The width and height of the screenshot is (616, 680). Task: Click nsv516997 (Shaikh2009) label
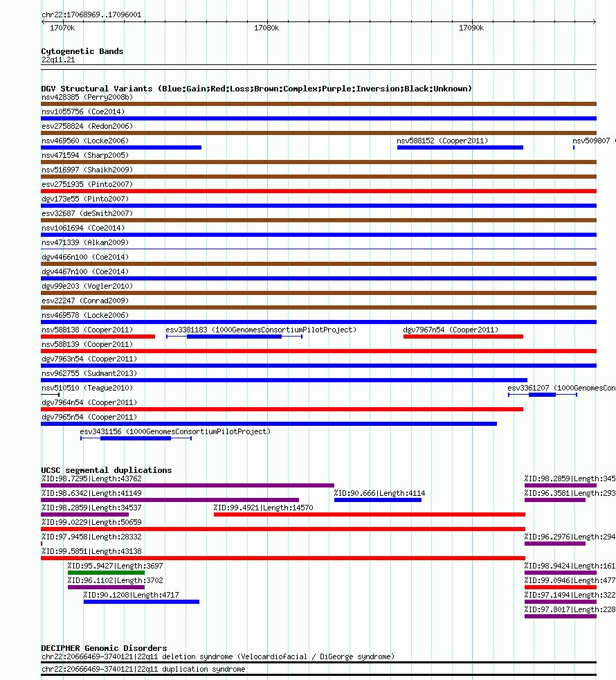87,170
